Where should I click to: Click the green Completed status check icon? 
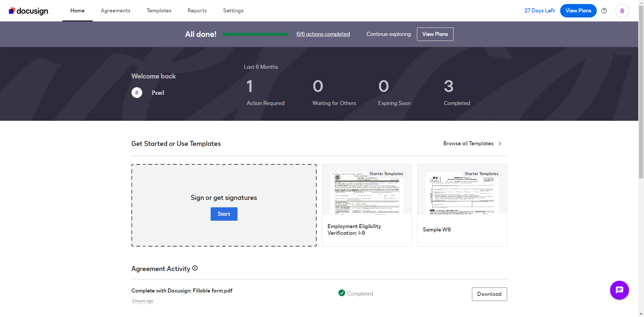tap(342, 293)
